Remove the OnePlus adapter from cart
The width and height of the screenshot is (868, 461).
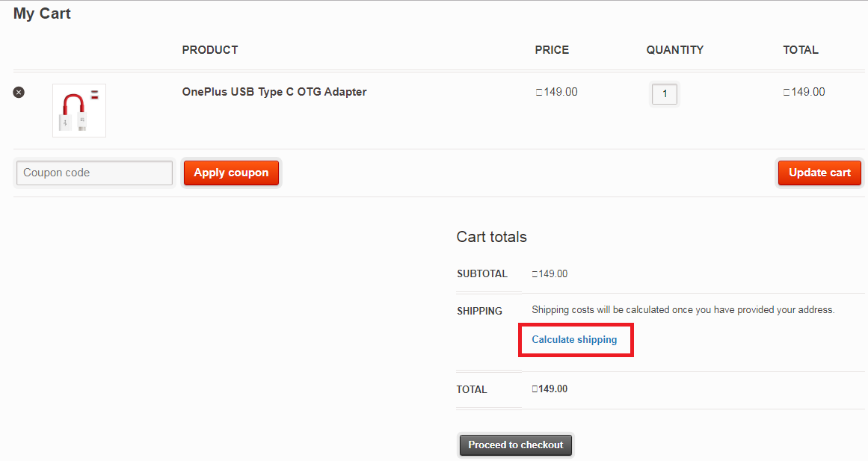(19, 93)
